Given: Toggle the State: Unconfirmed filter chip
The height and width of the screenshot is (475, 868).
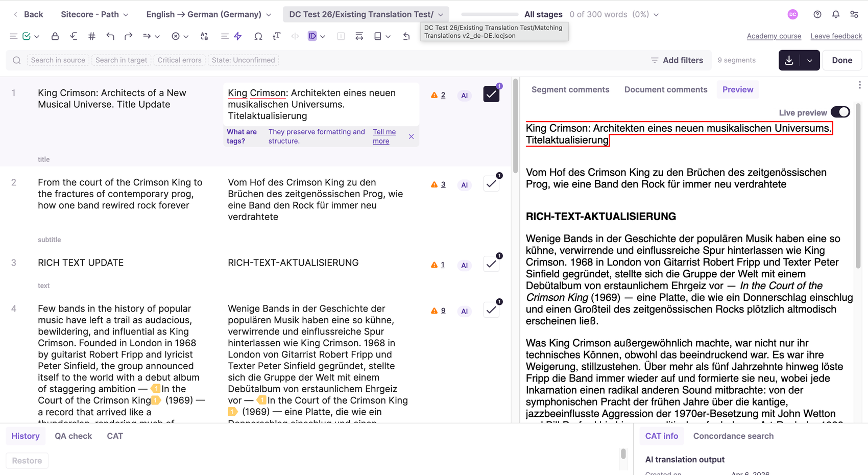Looking at the screenshot, I should pos(243,60).
